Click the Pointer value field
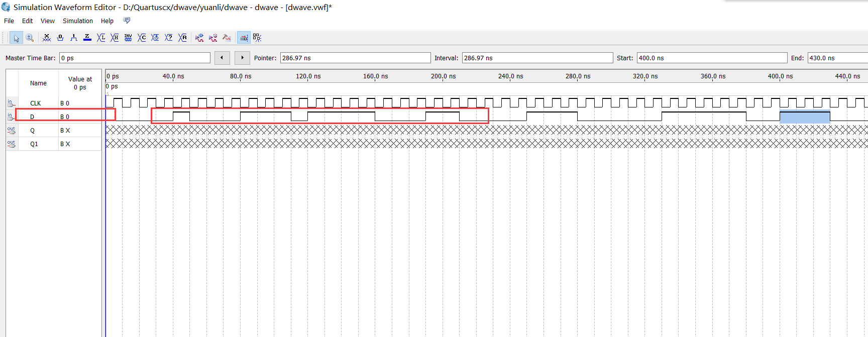Image resolution: width=868 pixels, height=337 pixels. 355,58
